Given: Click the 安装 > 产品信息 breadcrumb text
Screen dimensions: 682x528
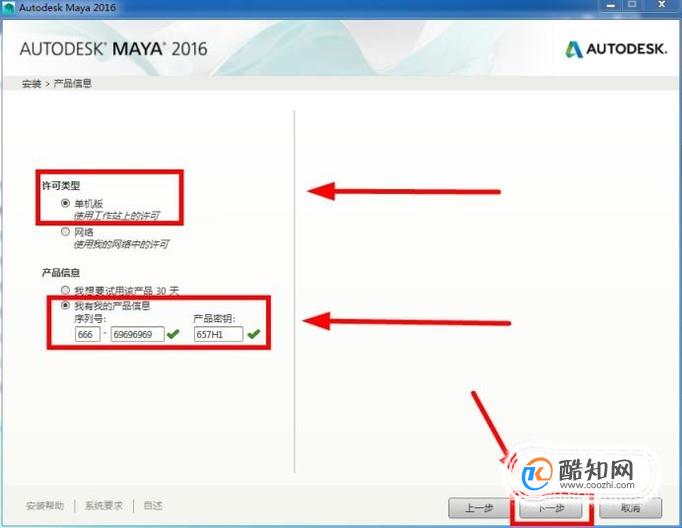Looking at the screenshot, I should [x=57, y=84].
